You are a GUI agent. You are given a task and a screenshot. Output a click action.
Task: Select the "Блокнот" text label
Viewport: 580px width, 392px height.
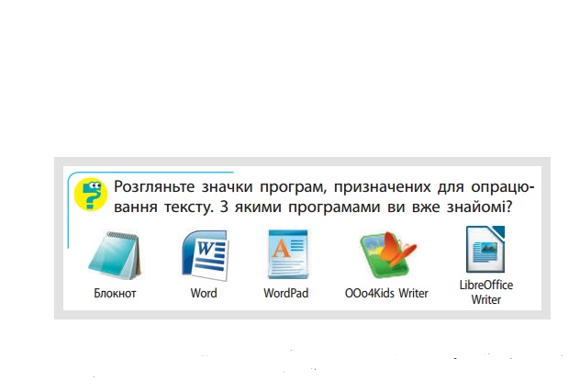[115, 294]
